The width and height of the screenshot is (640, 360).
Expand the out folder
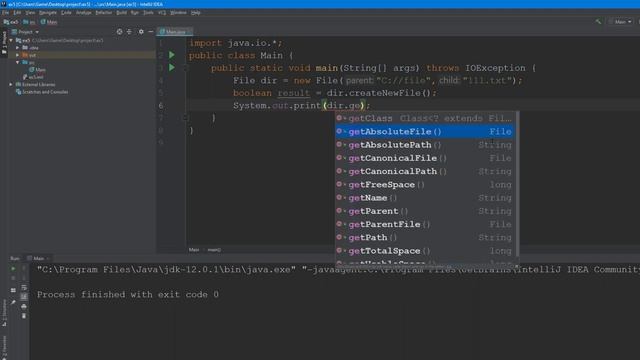[x=18, y=55]
